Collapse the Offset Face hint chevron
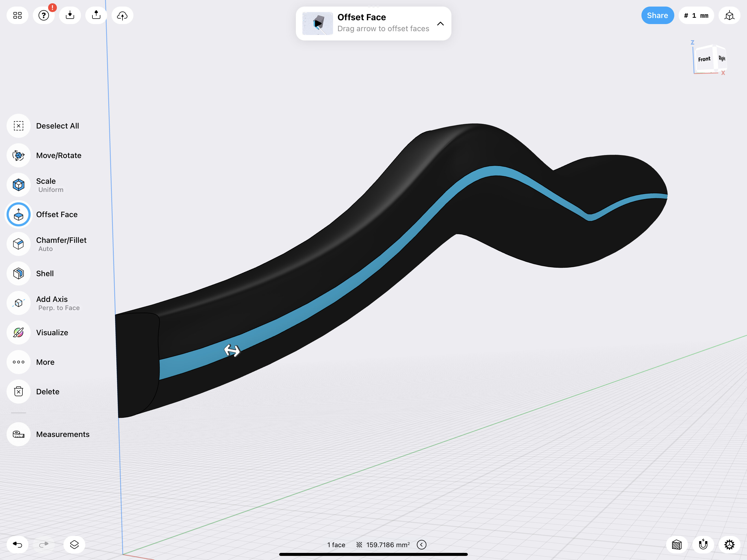 (x=440, y=24)
